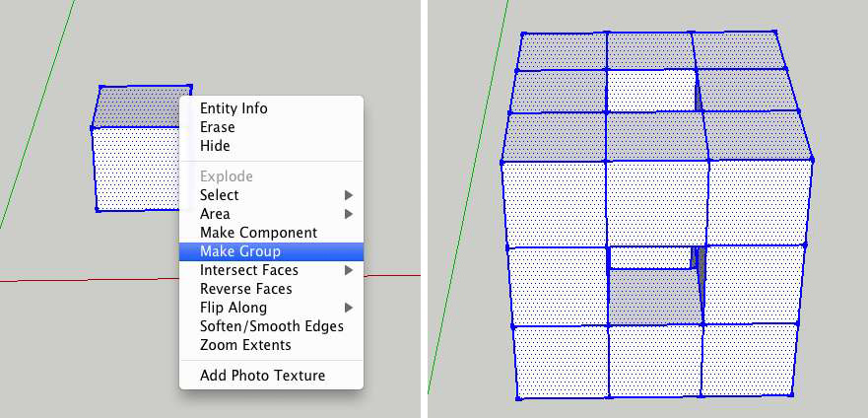Expand the Intersect Faces arrow
Screen dimensions: 868x418
(348, 270)
